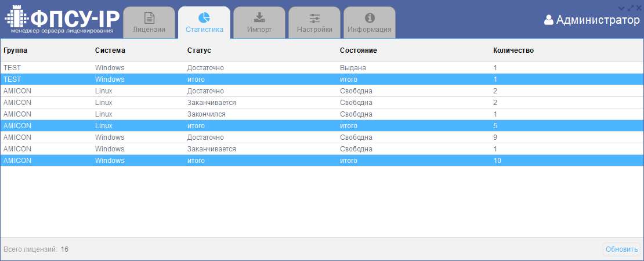Click the Лицензии document icon
The image size is (644, 261).
[x=149, y=17]
